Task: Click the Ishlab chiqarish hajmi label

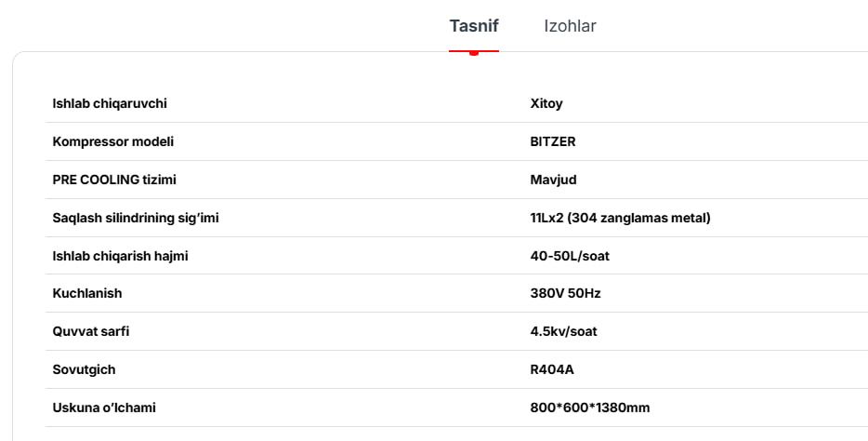Action: (x=120, y=256)
